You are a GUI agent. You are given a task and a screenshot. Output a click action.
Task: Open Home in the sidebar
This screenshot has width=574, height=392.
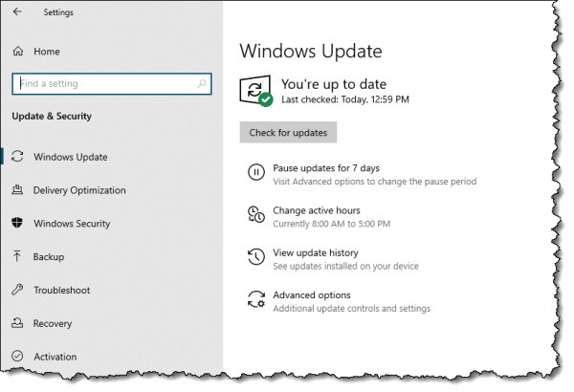(47, 52)
